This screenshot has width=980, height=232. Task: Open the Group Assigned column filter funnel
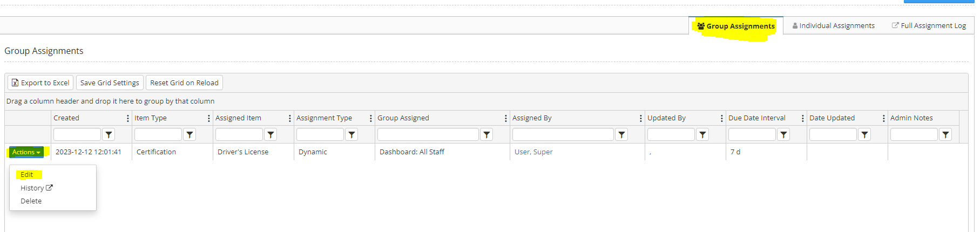tap(486, 134)
